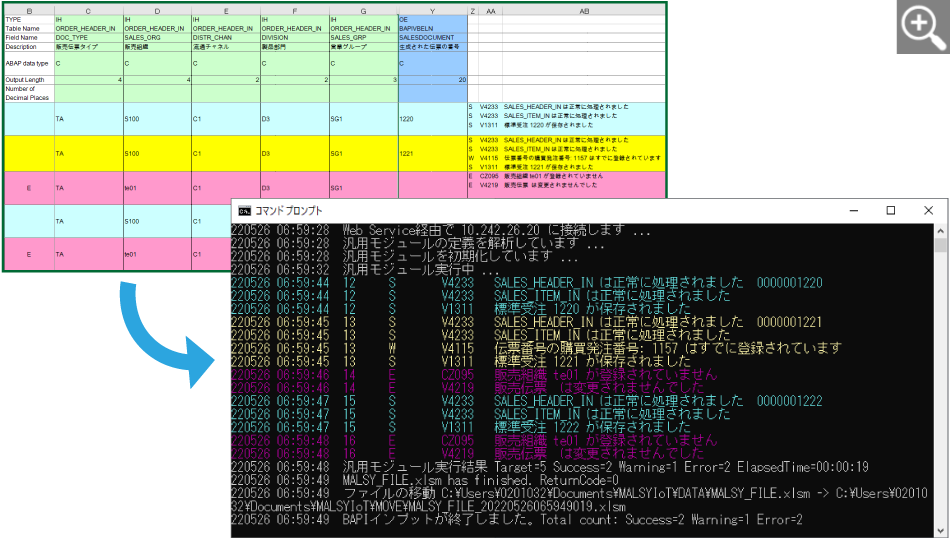The width and height of the screenshot is (950, 538).
Task: Click the SALES_ORG field name cell
Action: tap(158, 38)
